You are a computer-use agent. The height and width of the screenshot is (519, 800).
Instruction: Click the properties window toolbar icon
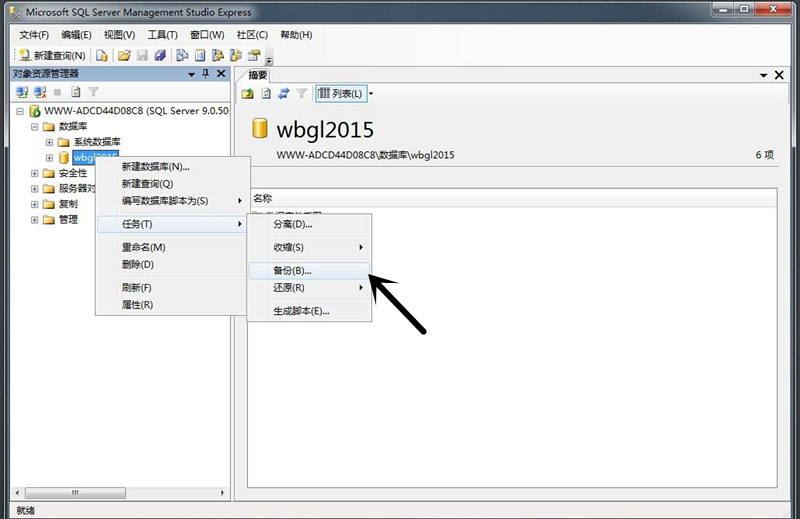[x=254, y=55]
